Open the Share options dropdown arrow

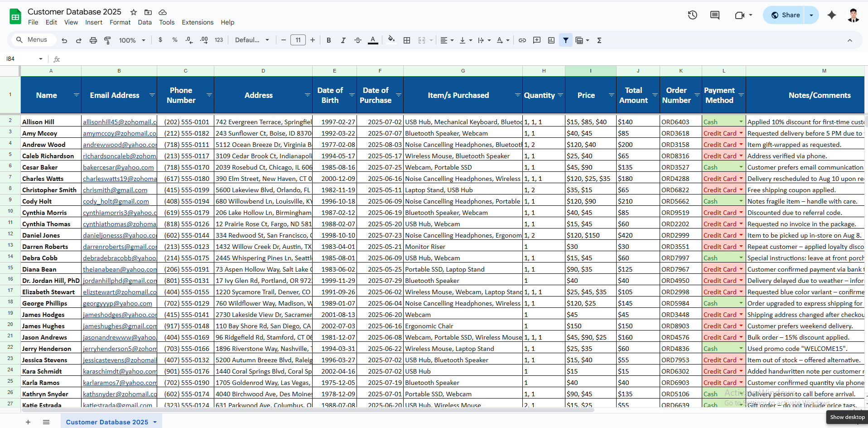click(811, 15)
